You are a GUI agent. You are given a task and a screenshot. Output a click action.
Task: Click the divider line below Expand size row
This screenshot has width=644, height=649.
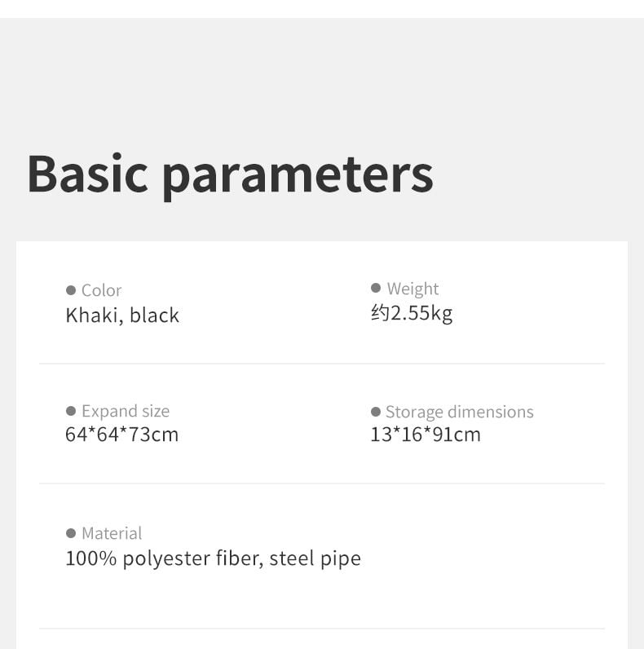pos(321,483)
